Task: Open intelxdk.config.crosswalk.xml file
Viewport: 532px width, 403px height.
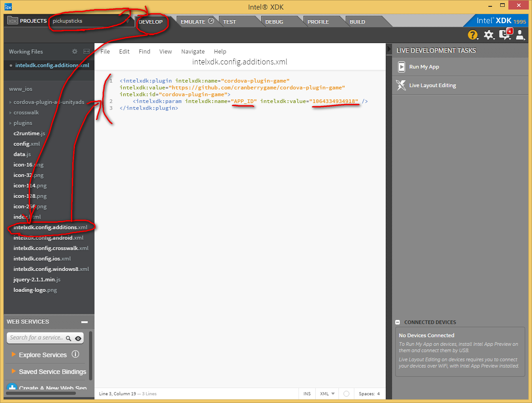Action: (x=51, y=248)
